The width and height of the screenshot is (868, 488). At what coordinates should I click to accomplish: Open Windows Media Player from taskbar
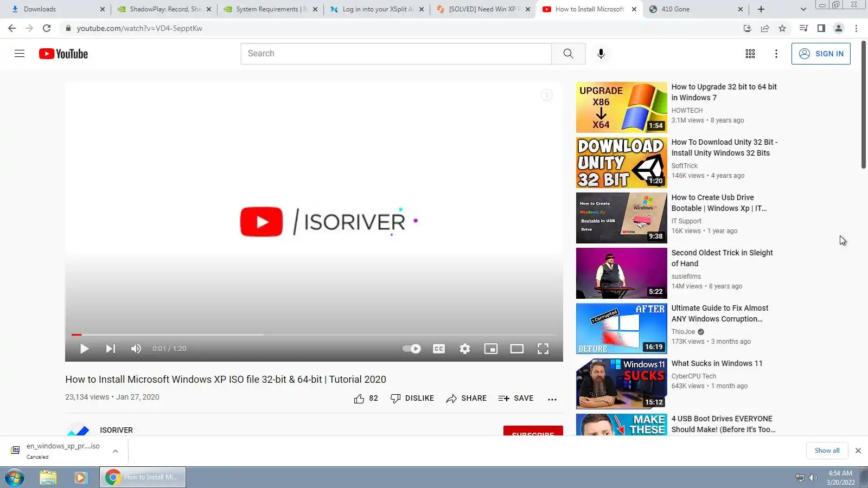(80, 478)
